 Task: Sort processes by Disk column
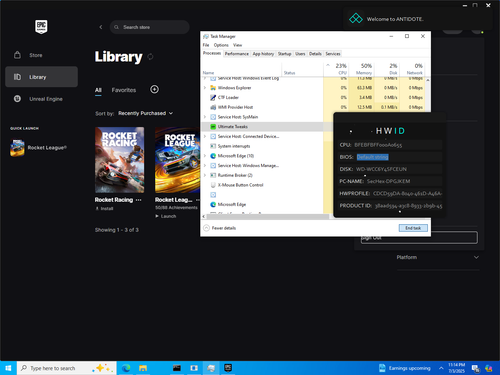(x=386, y=69)
